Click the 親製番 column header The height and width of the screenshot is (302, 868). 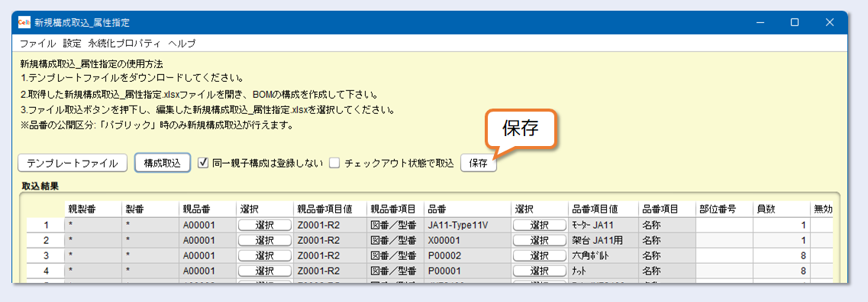[93, 209]
